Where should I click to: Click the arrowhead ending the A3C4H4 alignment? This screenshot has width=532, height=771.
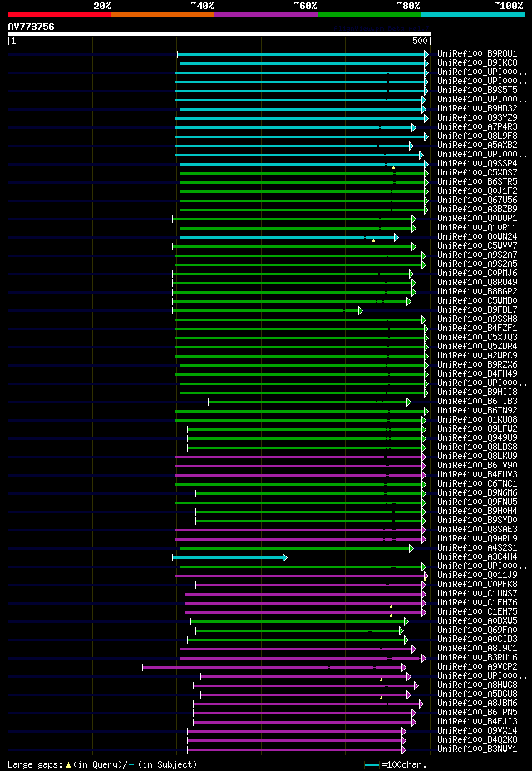point(285,557)
